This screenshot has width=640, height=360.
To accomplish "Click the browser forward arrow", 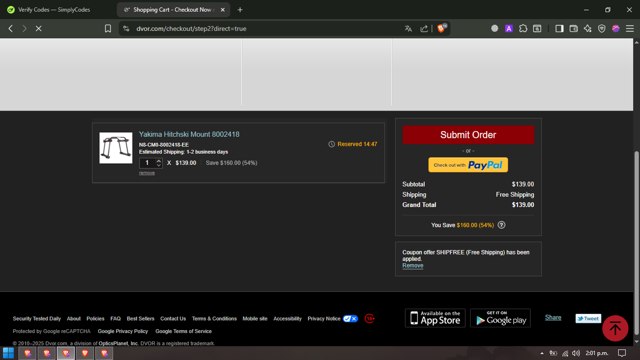I will (24, 29).
